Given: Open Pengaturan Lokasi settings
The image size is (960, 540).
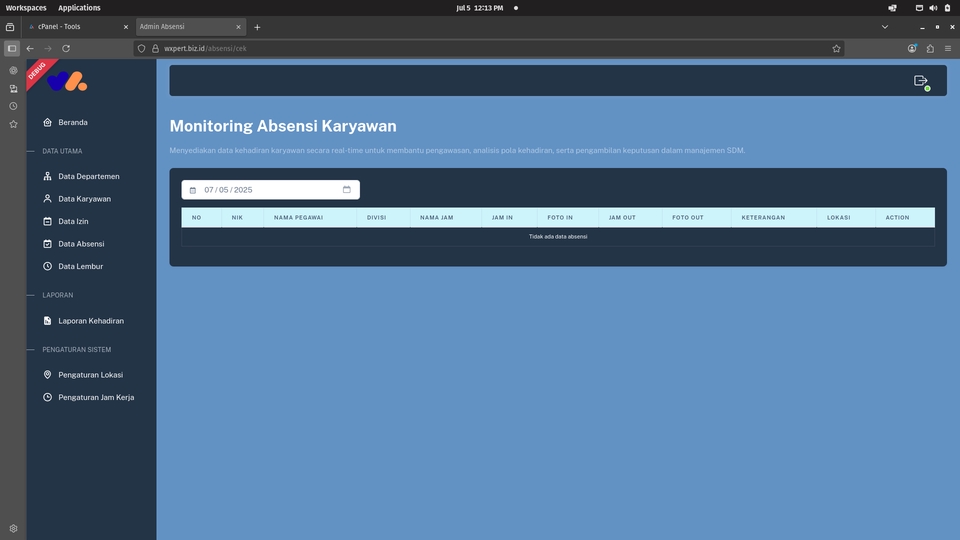Looking at the screenshot, I should coord(91,375).
